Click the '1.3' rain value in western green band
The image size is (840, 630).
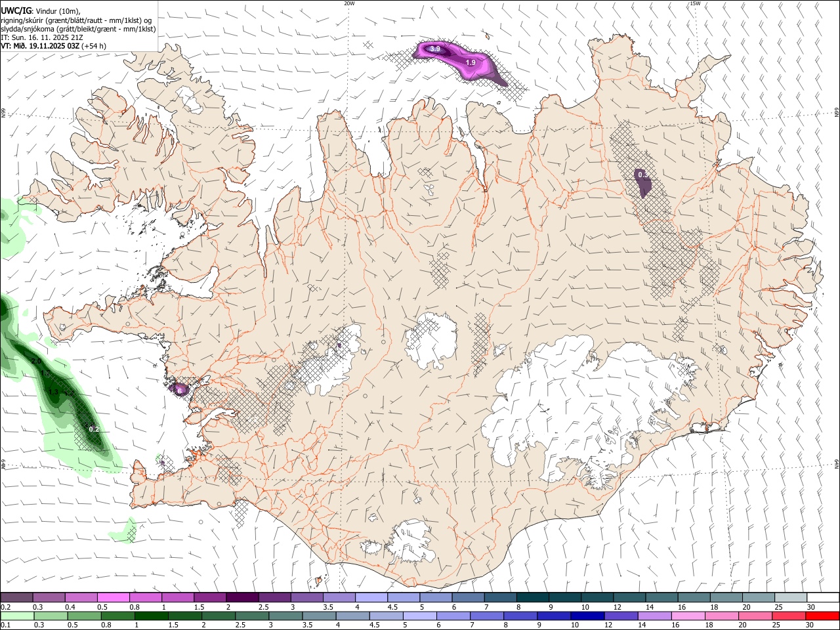coord(52,392)
